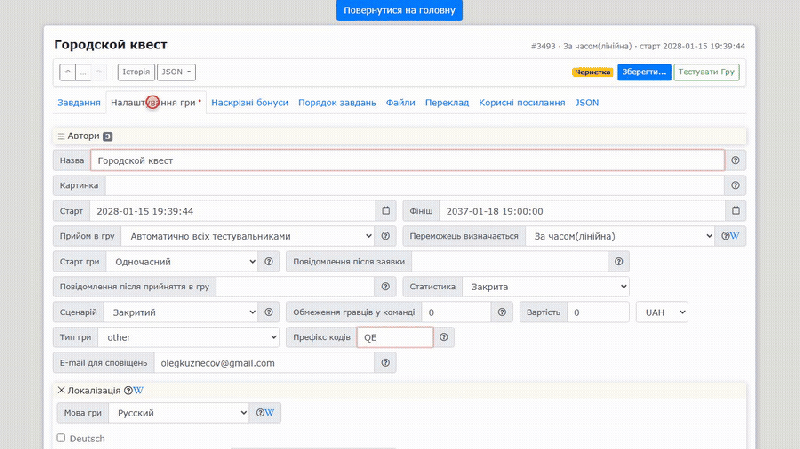This screenshot has height=449, width=800.
Task: Switch to the Наскрізні бонуси tab
Action: [x=250, y=103]
